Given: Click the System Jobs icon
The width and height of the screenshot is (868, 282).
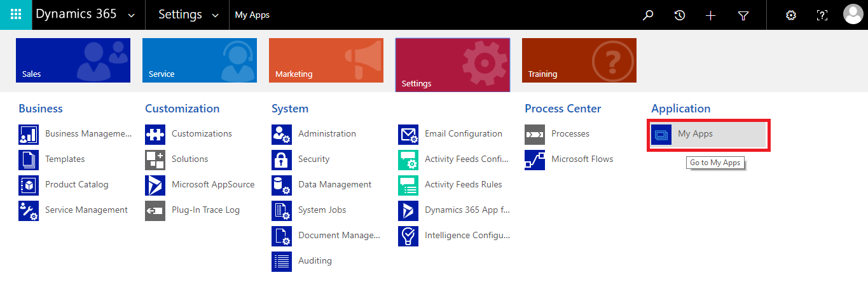Looking at the screenshot, I should (x=282, y=210).
